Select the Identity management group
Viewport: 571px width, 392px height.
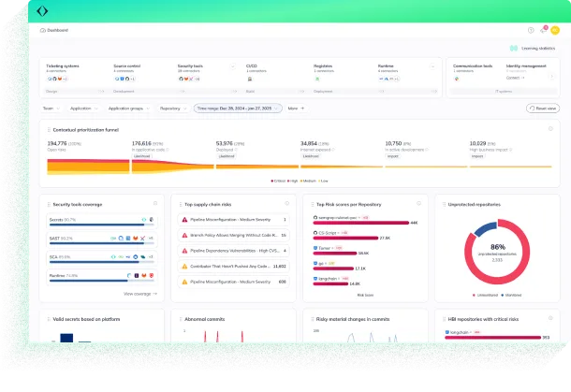pyautogui.click(x=526, y=72)
